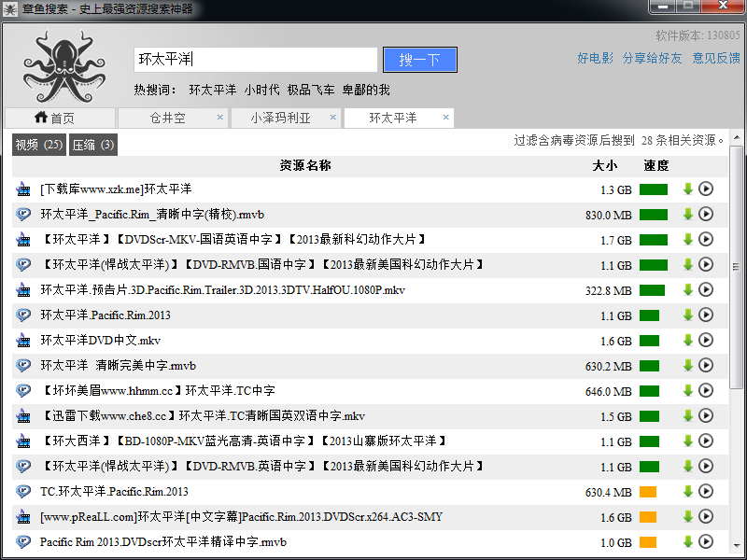Click the 搜一下 search button
The image size is (747, 560).
click(x=419, y=60)
